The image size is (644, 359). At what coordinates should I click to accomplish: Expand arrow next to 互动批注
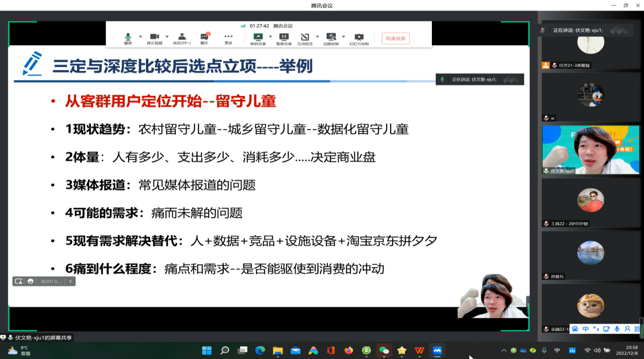[317, 37]
